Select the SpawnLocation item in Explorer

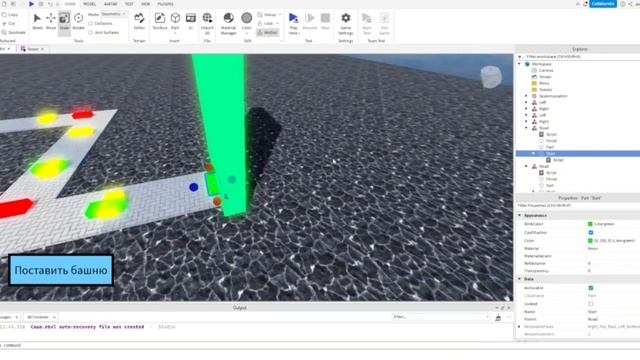(x=553, y=96)
